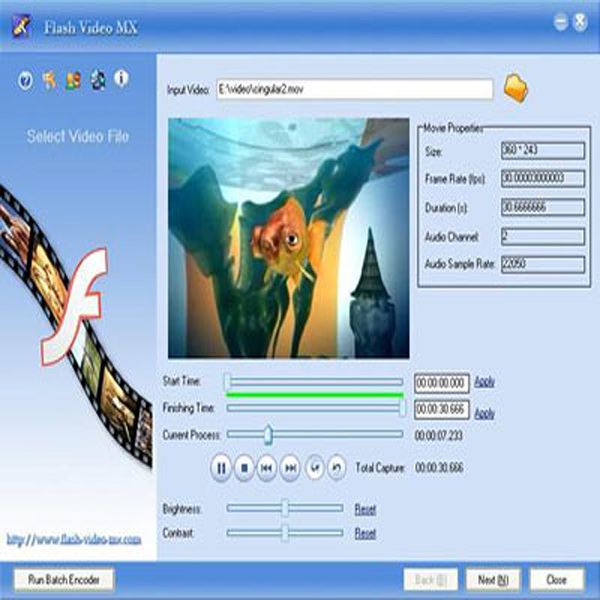Image resolution: width=600 pixels, height=600 pixels.
Task: Click the Start Time value box
Action: (x=442, y=383)
